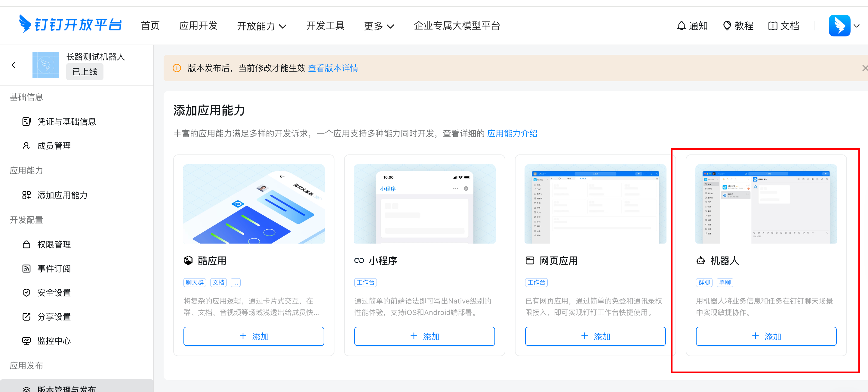Open 成员管理 sidebar item

(x=54, y=146)
